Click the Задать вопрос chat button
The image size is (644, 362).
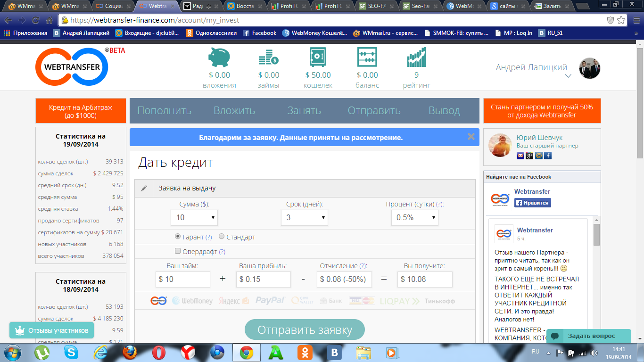[588, 336]
